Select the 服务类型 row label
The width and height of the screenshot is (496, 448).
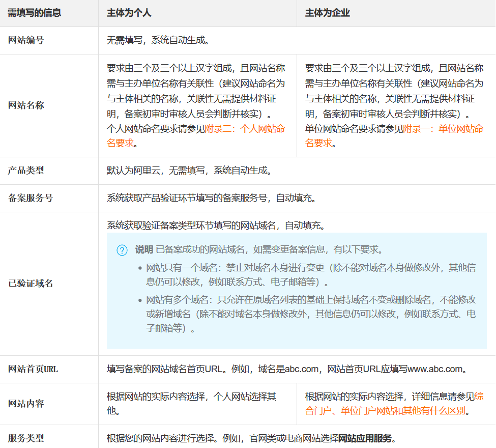[x=26, y=438]
